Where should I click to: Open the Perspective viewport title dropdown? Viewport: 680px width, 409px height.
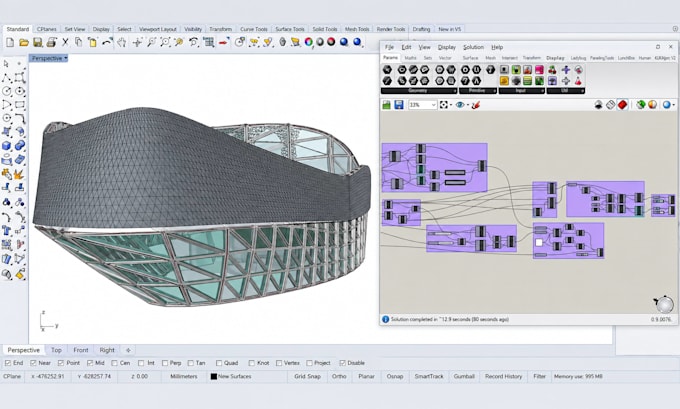coord(66,58)
